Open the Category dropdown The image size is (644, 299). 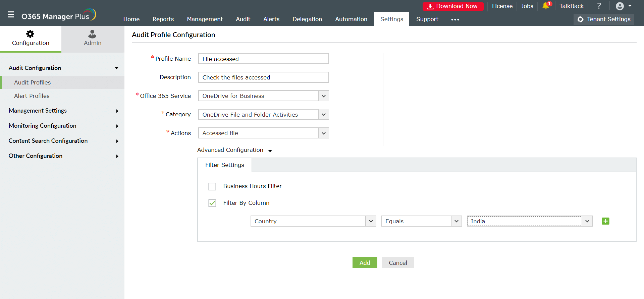tap(264, 115)
